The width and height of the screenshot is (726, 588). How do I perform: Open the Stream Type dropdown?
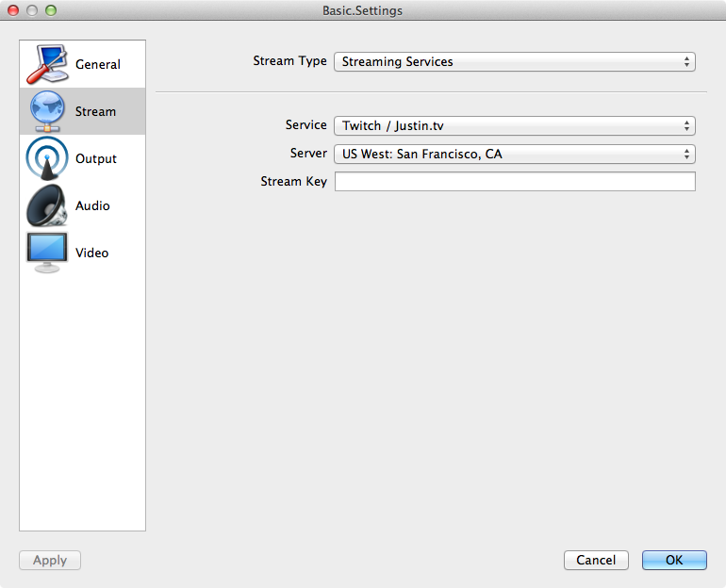pos(515,62)
